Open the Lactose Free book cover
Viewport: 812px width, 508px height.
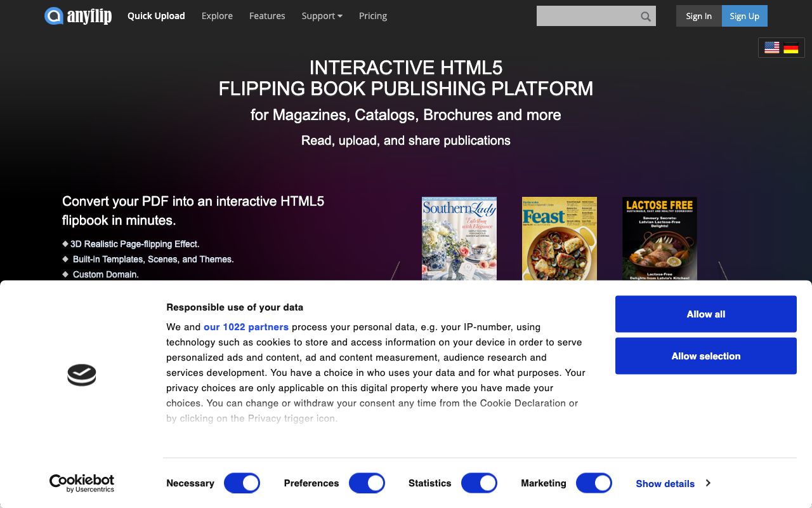[x=660, y=239]
